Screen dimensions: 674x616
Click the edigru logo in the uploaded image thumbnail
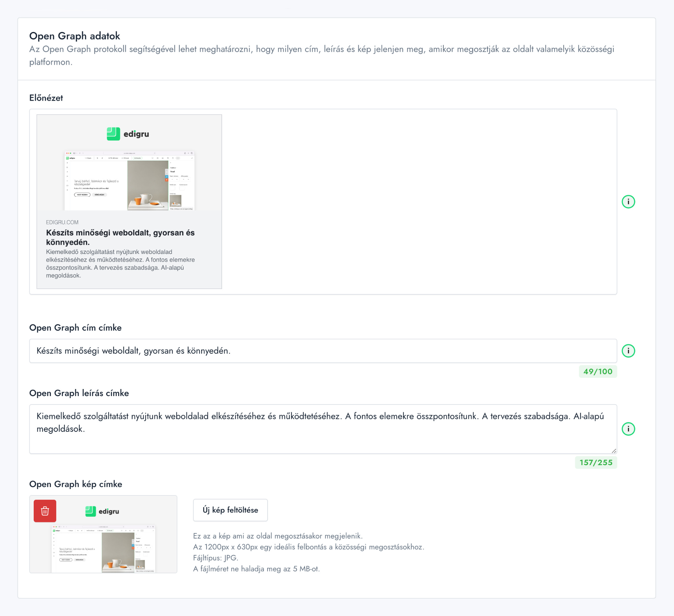click(x=102, y=511)
